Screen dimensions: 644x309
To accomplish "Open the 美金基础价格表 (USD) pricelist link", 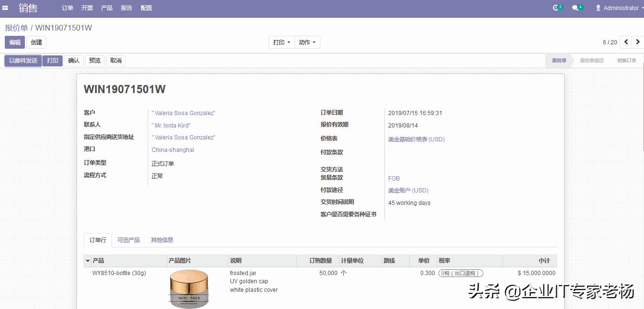I will [416, 139].
